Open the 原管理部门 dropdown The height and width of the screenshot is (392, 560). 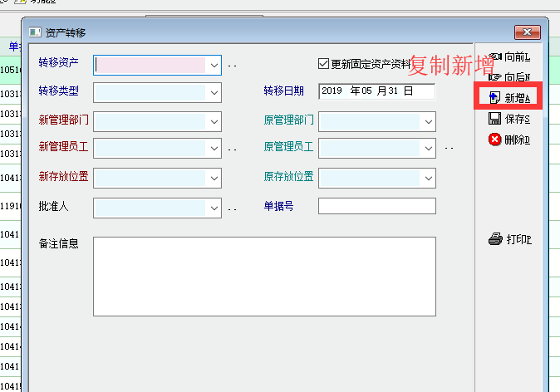429,121
